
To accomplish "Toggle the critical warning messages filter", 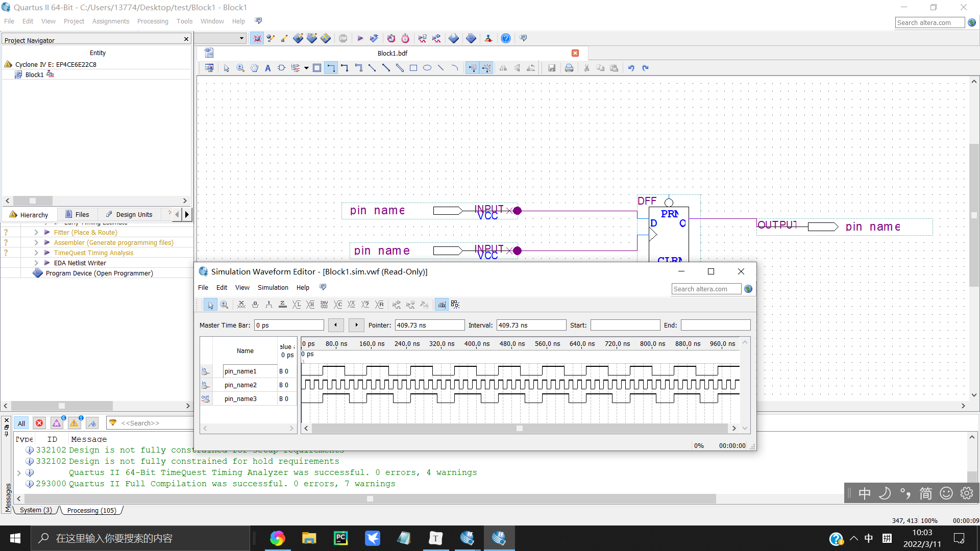I will [x=57, y=423].
